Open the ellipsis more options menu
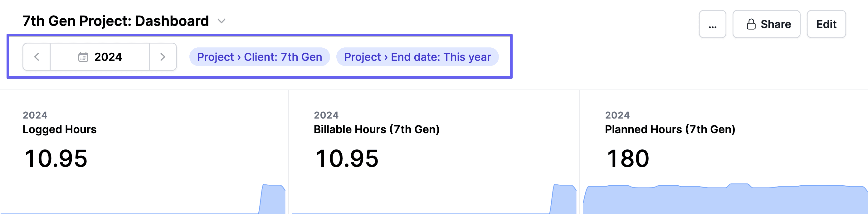This screenshot has height=214, width=868. 712,24
